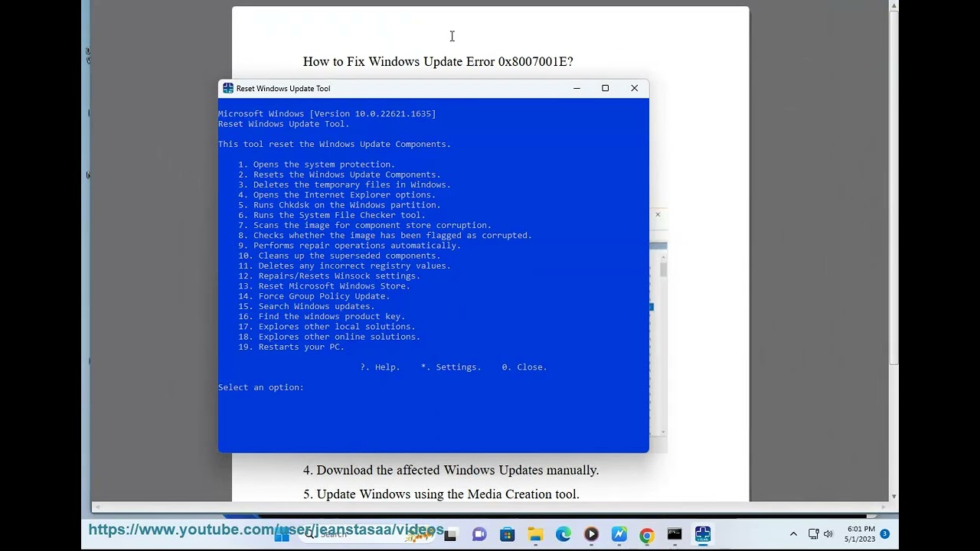Close the Reset Windows Update Tool window
Screen dimensions: 980x551
click(x=634, y=89)
